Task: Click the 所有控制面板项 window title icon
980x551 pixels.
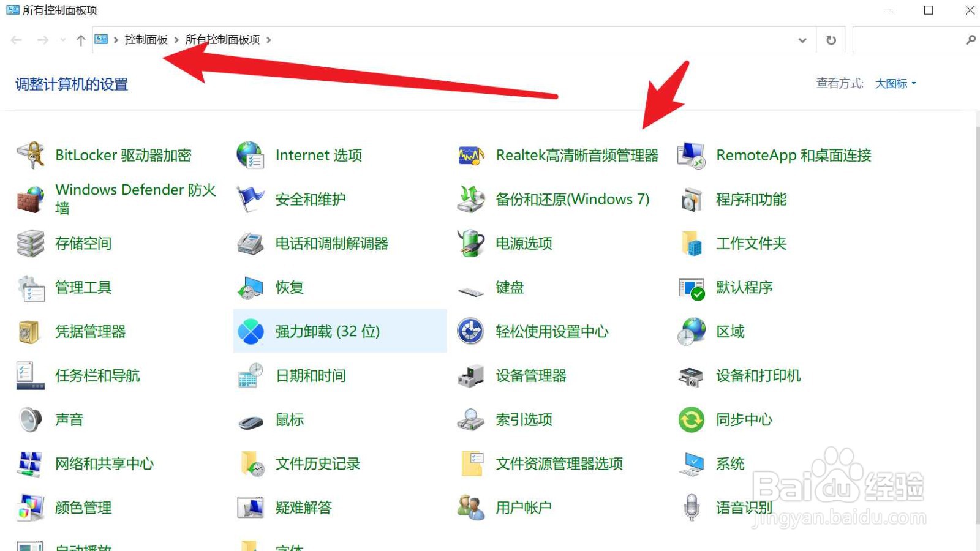Action: [x=12, y=10]
